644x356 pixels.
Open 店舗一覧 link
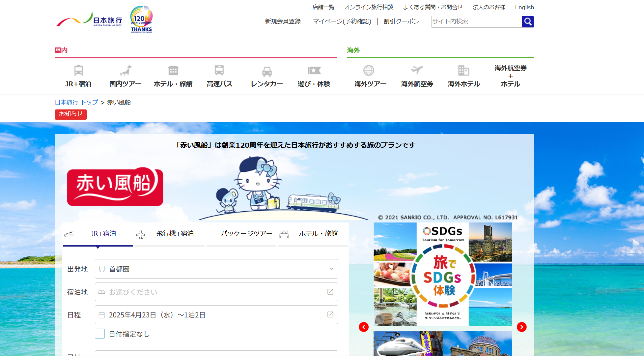pyautogui.click(x=323, y=7)
